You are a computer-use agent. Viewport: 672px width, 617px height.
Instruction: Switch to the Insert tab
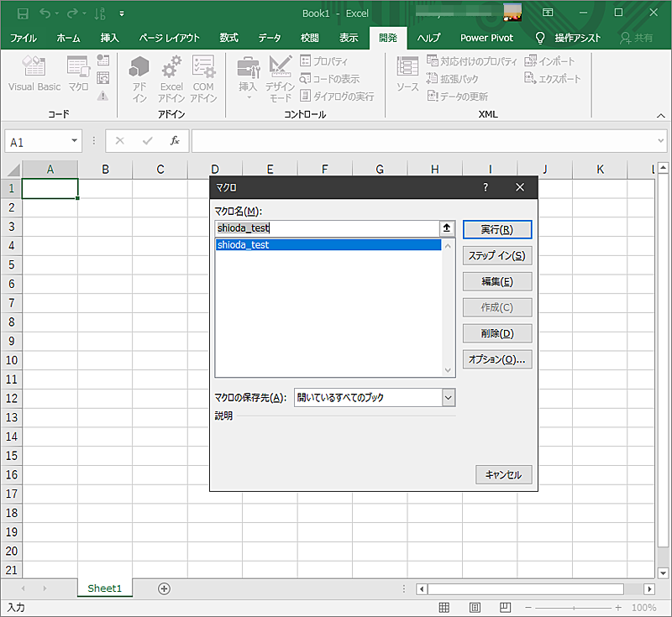coord(110,38)
